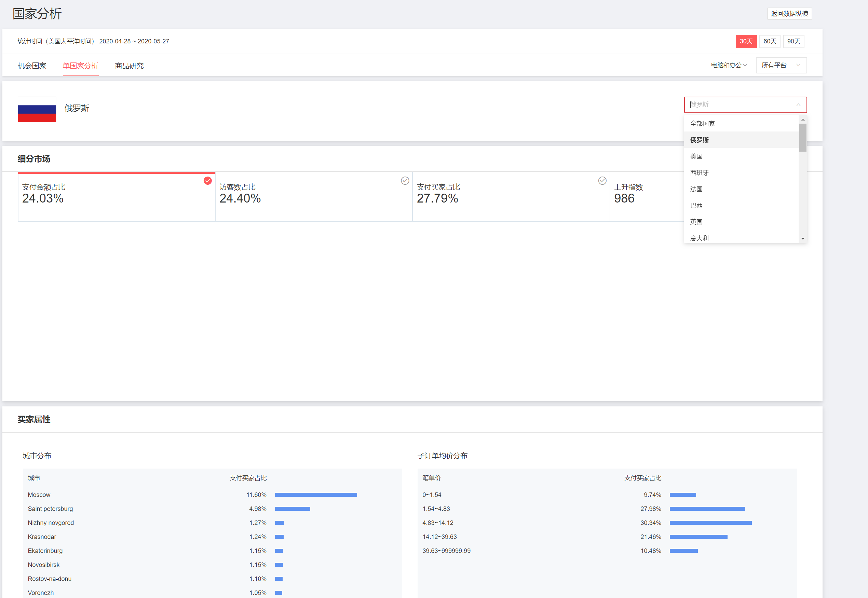Choose 俄罗斯 from country list

[741, 140]
